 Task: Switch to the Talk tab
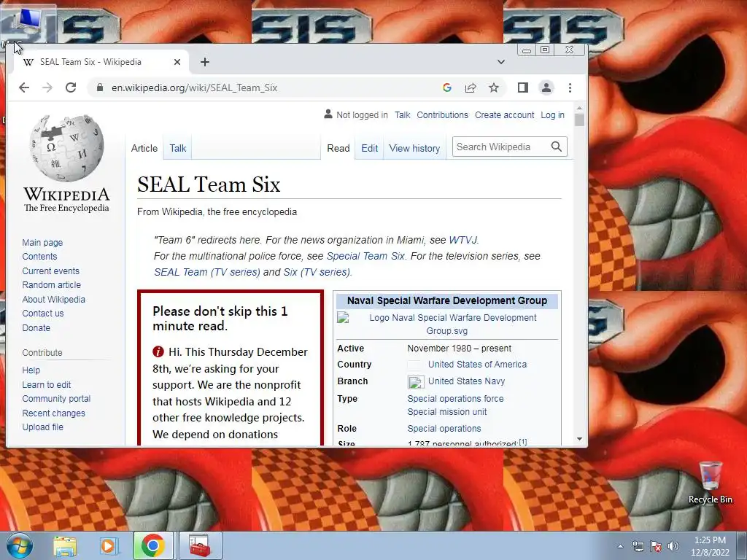coord(178,148)
